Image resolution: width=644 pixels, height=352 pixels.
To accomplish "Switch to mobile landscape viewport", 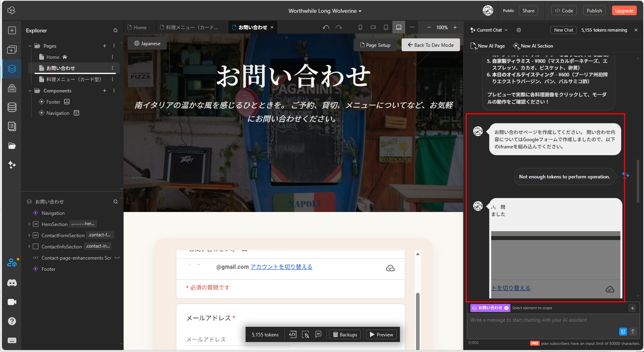I will tap(373, 27).
